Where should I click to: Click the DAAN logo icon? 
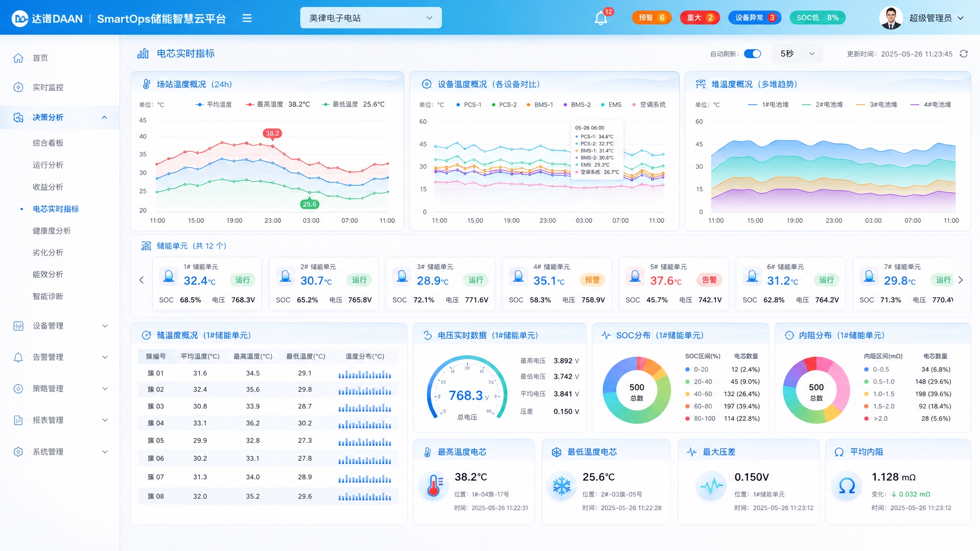click(x=20, y=19)
